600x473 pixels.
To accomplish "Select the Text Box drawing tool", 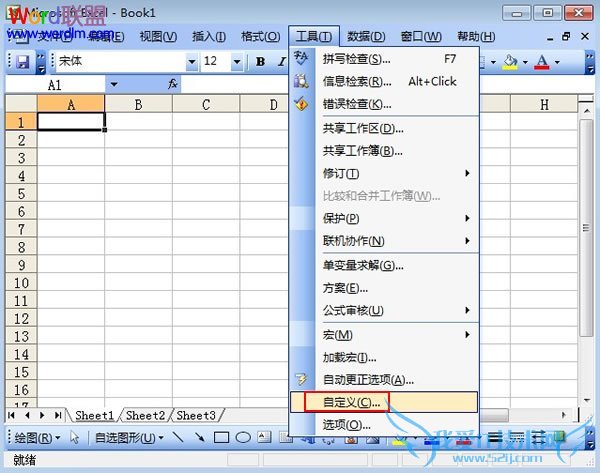I will tap(264, 437).
